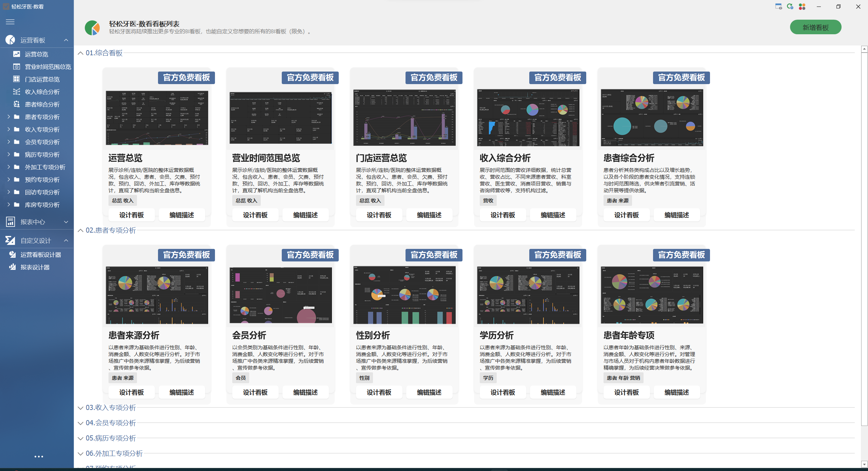The image size is (868, 471).
Task: Click the folder icon beside 患者专项分析
Action: pyautogui.click(x=17, y=117)
